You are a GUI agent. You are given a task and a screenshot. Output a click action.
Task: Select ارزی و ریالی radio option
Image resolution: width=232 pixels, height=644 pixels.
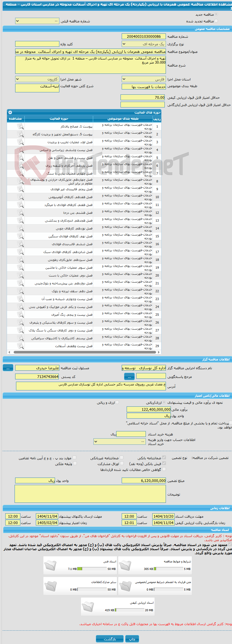pyautogui.click(x=117, y=402)
